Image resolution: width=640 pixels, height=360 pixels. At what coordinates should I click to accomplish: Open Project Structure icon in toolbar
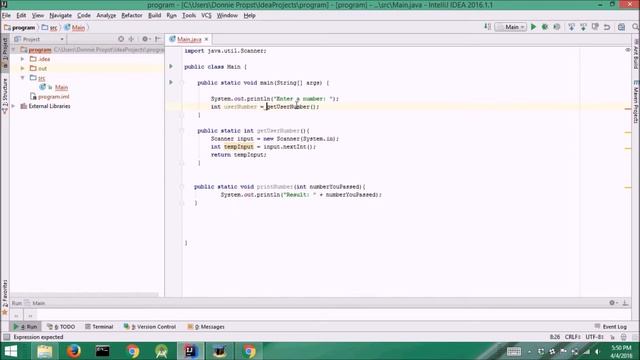pos(621,27)
